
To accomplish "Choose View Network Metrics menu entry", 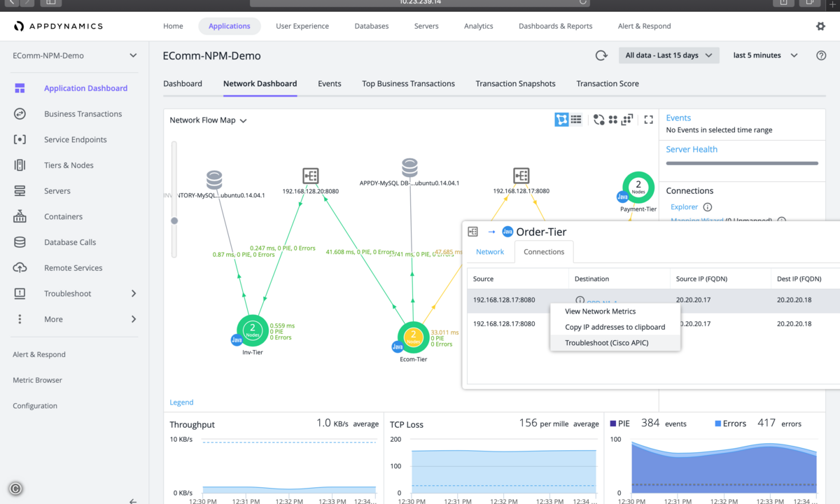I will pyautogui.click(x=615, y=311).
